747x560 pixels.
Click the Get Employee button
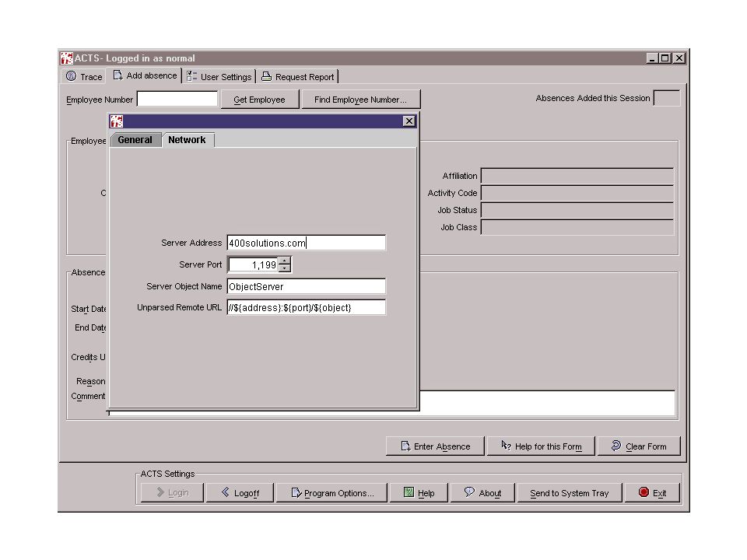pyautogui.click(x=260, y=100)
